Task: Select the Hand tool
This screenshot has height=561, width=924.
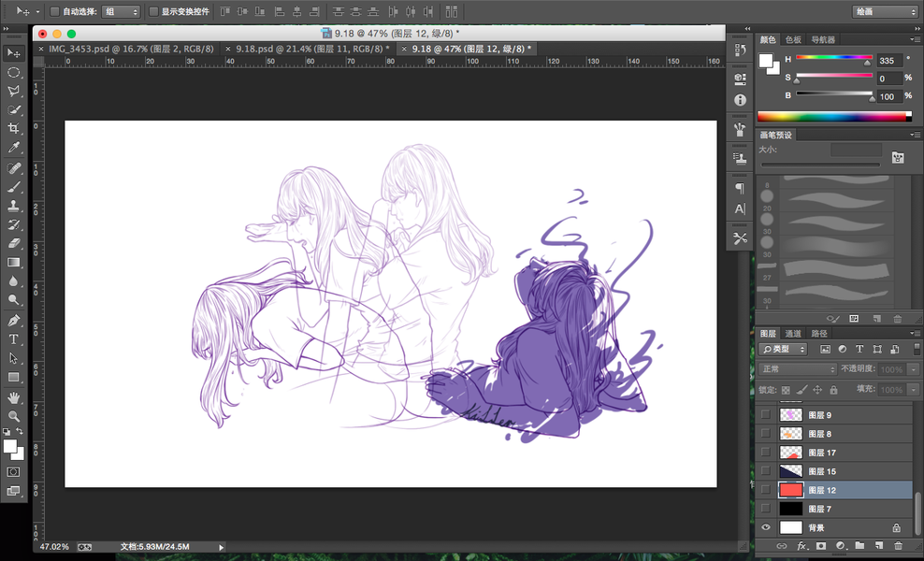Action: click(13, 397)
